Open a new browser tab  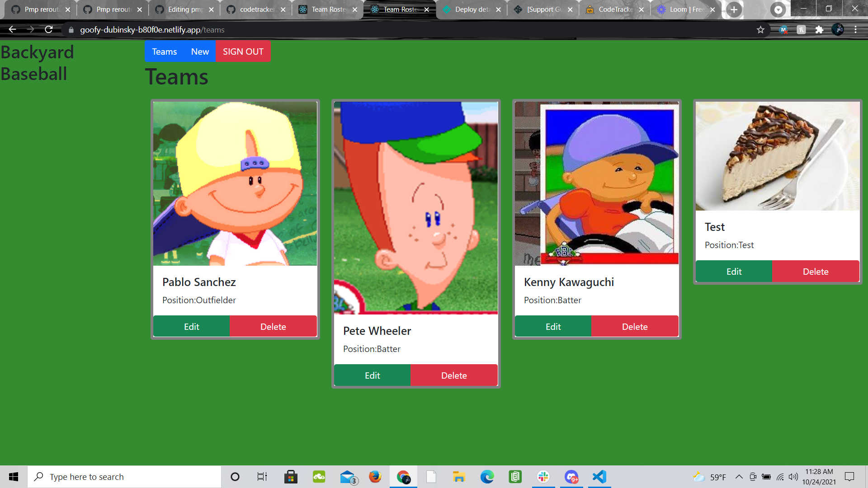point(734,9)
